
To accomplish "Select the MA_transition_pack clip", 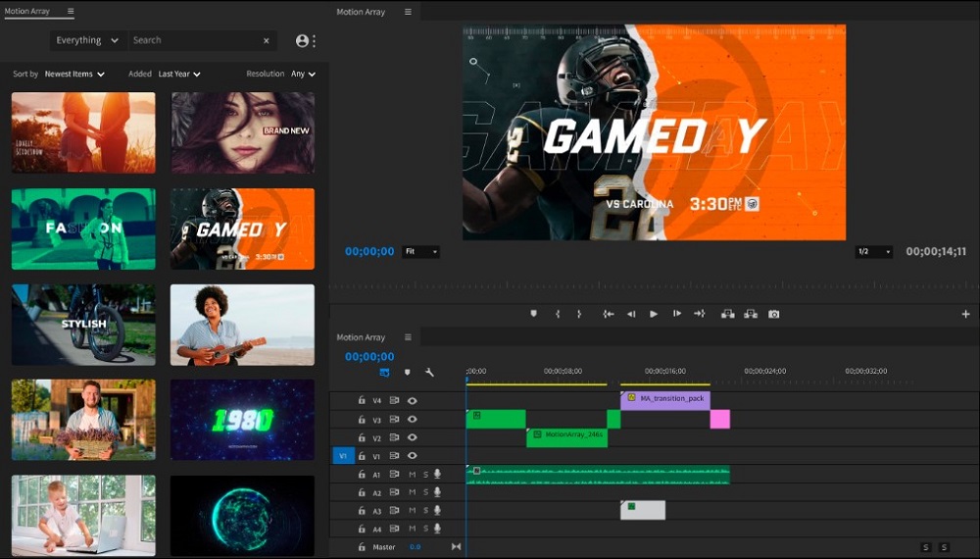I will 665,400.
